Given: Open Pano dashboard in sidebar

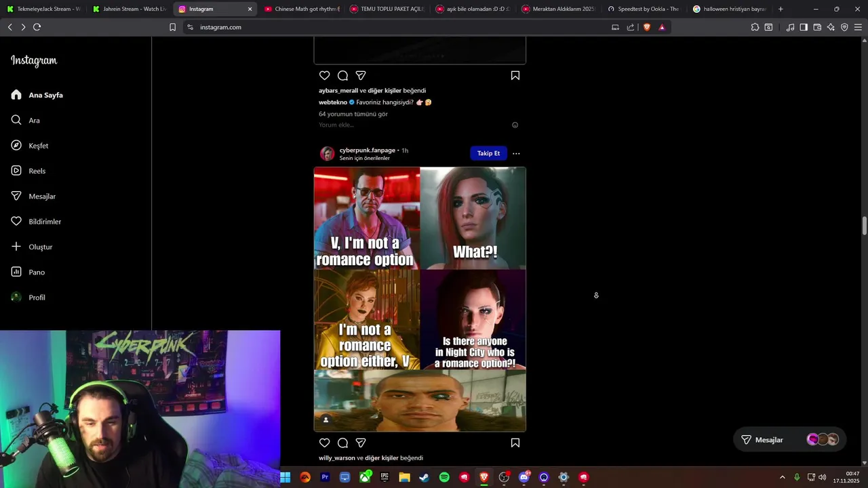Looking at the screenshot, I should point(28,272).
